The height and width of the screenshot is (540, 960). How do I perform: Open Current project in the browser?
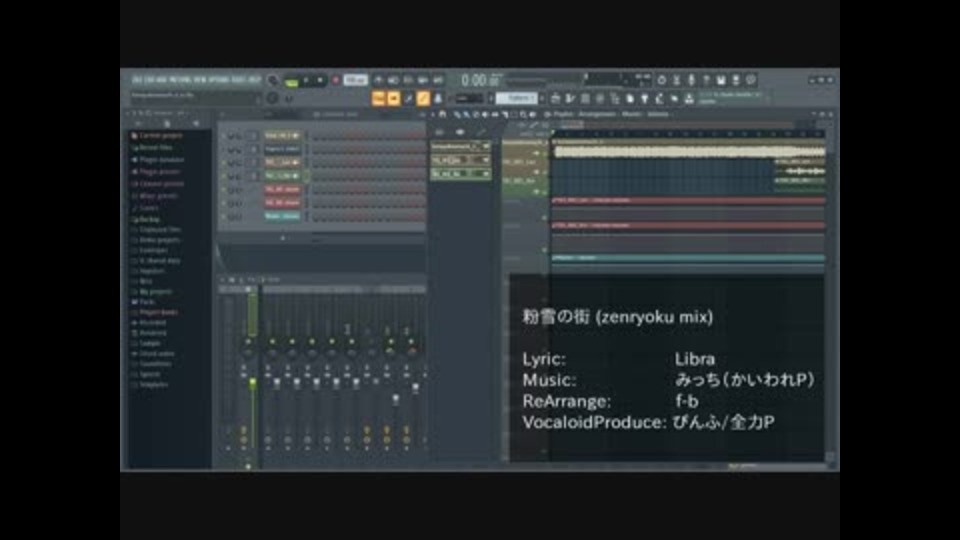pyautogui.click(x=160, y=135)
